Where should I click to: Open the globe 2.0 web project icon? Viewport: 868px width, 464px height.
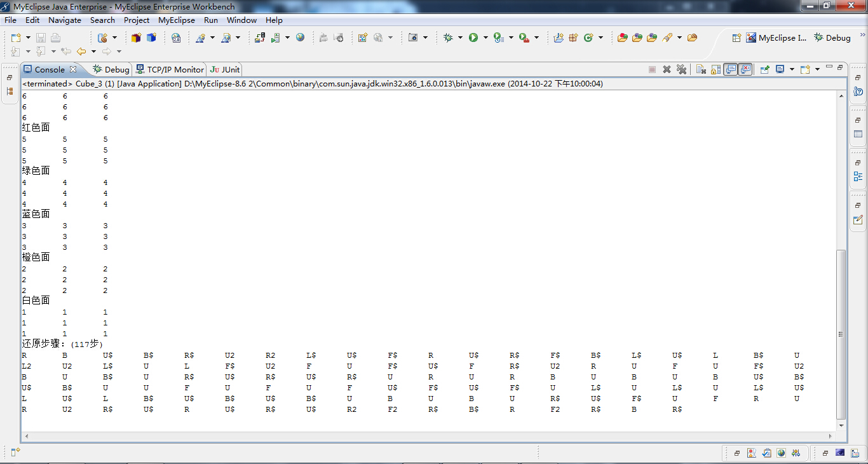pyautogui.click(x=176, y=38)
